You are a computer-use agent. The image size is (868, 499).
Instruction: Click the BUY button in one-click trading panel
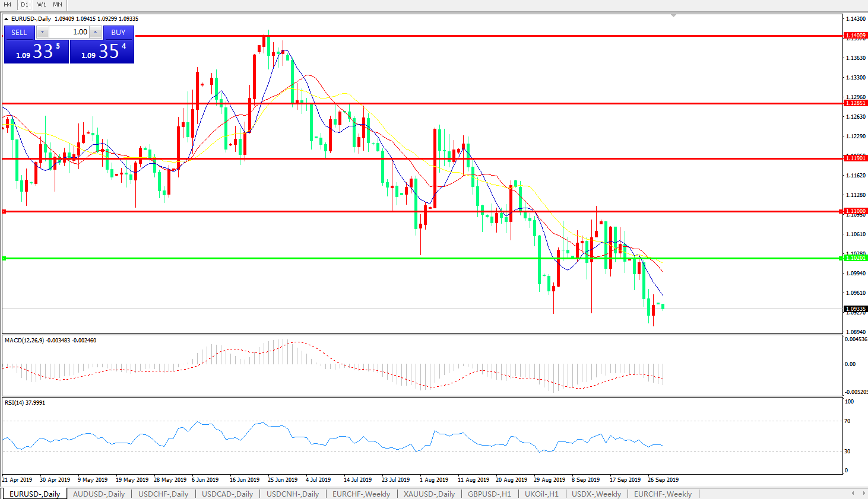pos(118,32)
